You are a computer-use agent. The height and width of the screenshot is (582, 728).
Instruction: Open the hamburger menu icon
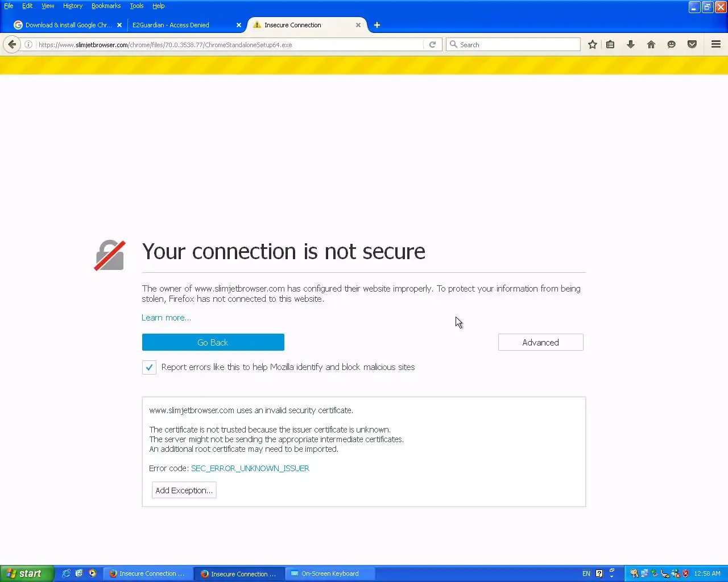click(x=716, y=44)
